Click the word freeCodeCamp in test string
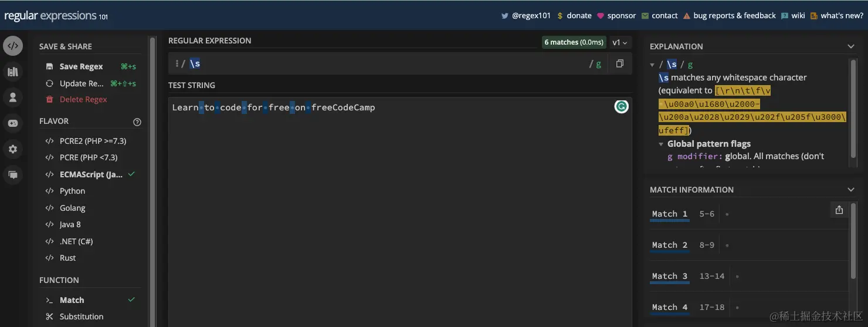Image resolution: width=868 pixels, height=327 pixels. pos(343,107)
